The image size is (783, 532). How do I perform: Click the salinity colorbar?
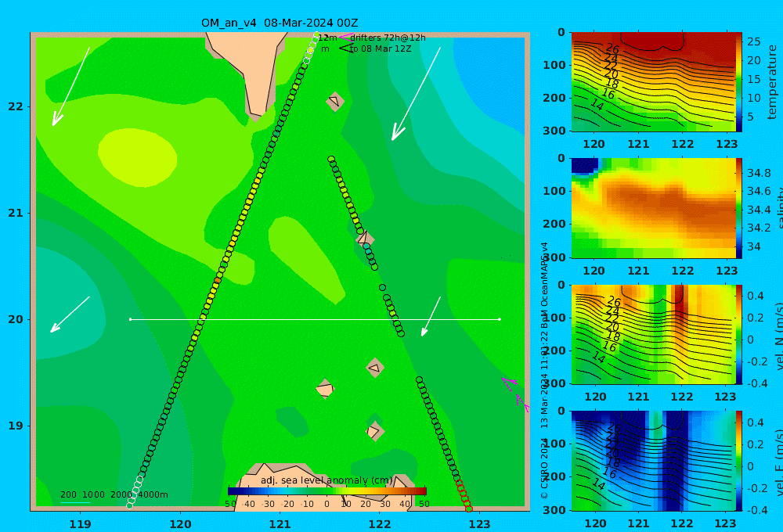pos(739,208)
